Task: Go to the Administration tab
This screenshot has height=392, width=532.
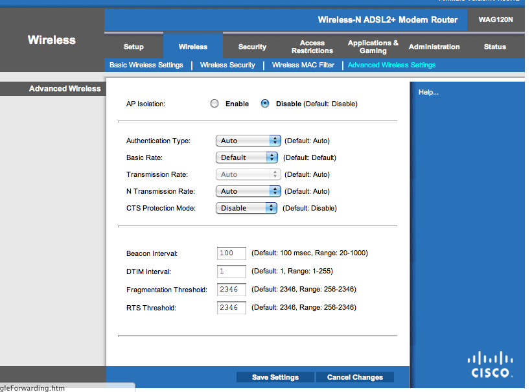Action: (x=434, y=47)
